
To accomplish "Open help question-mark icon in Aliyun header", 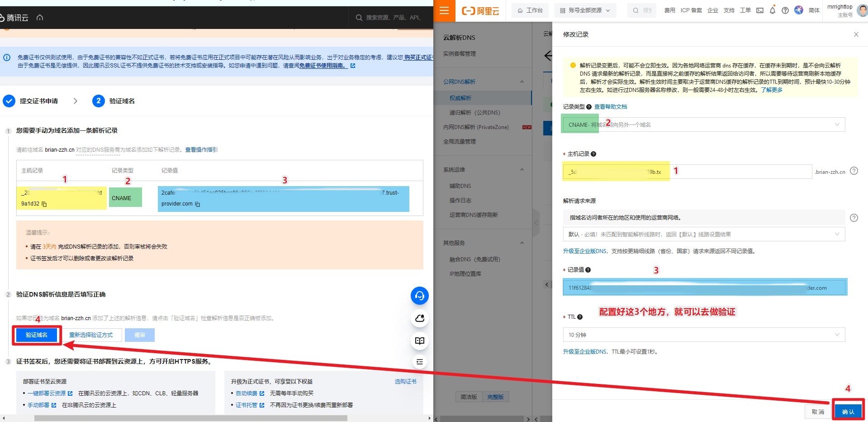I will [x=785, y=10].
